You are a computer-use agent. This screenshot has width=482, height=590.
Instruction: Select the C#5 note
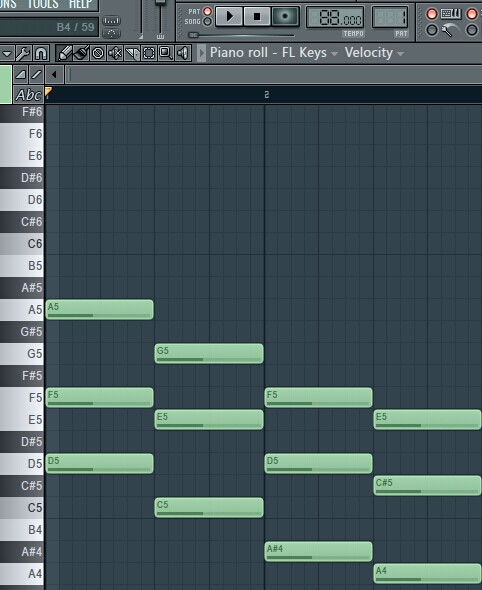click(x=428, y=486)
